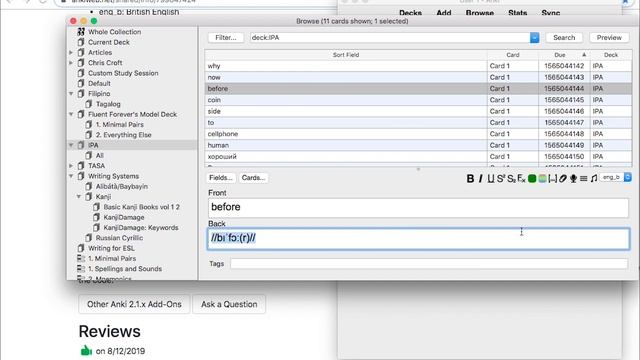Expand the Chris Croft deck
Image resolution: width=640 pixels, height=360 pixels.
tap(71, 63)
